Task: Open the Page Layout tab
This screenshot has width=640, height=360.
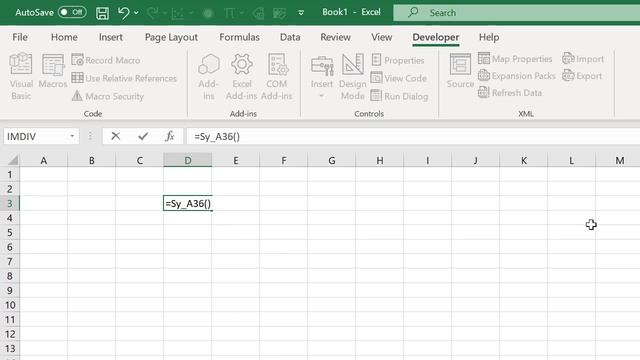Action: 171,37
